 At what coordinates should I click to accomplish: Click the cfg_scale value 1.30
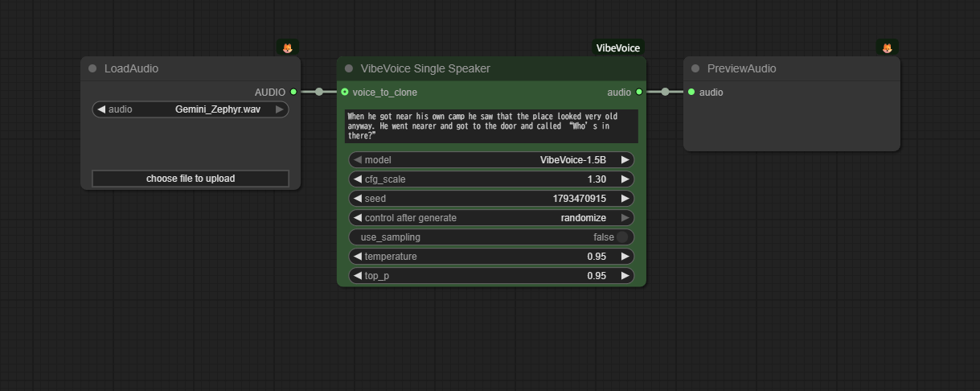(597, 179)
